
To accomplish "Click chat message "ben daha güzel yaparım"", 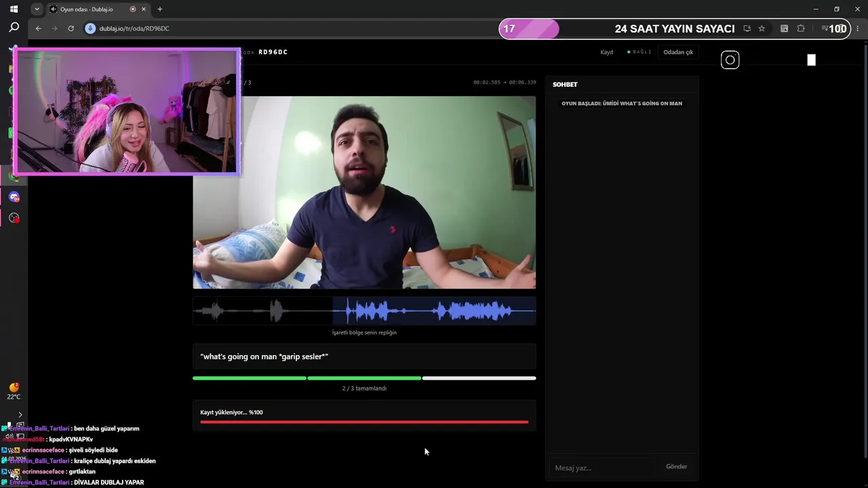I will tap(106, 428).
